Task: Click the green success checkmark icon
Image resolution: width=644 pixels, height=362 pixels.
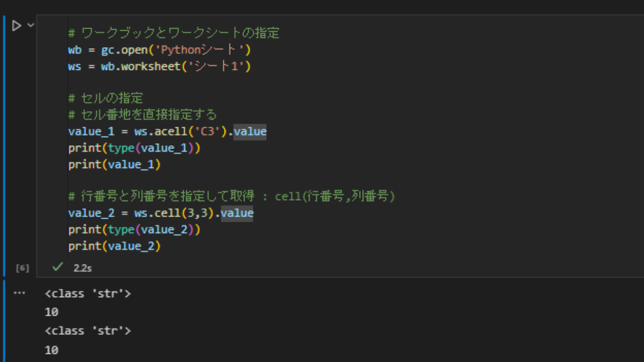Action: [x=56, y=267]
